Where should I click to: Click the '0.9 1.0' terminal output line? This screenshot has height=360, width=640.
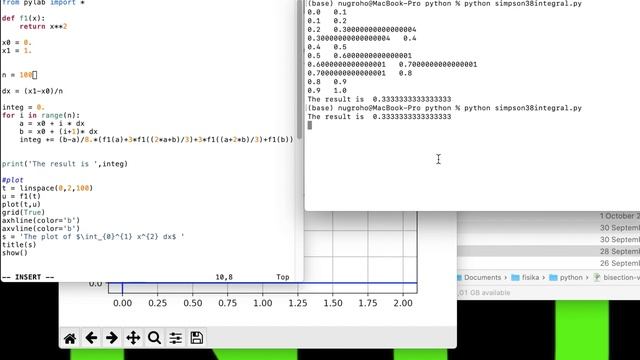(327, 91)
